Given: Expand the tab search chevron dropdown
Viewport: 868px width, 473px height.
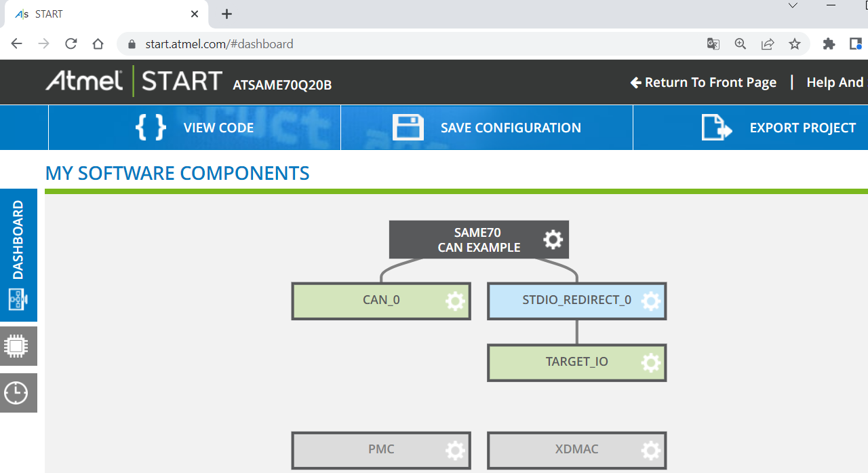Looking at the screenshot, I should click(793, 5).
